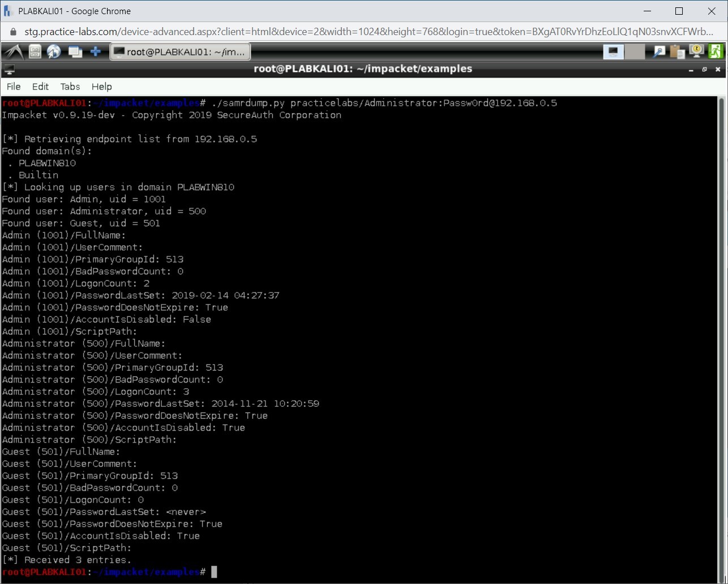Image resolution: width=728 pixels, height=584 pixels.
Task: Select the root@PLABKALI01 taskbar window button
Action: tap(179, 52)
